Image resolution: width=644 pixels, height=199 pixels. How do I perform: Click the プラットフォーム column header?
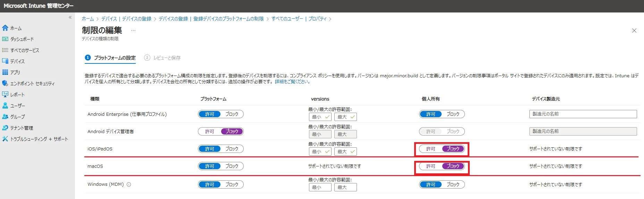click(x=213, y=99)
